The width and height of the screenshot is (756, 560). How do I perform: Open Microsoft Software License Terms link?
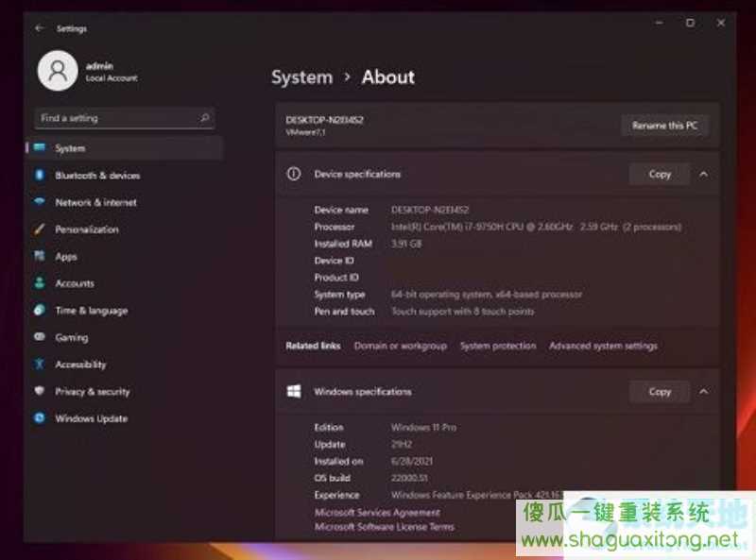(385, 526)
